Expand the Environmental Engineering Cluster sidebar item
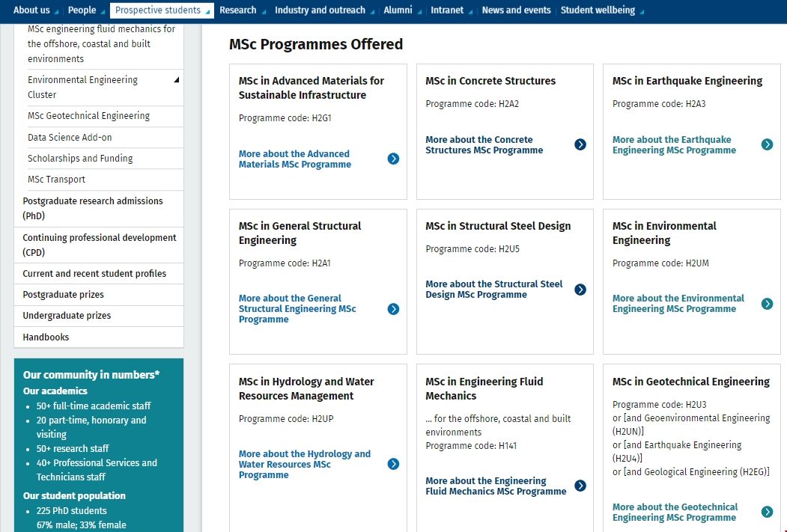The width and height of the screenshot is (787, 532). coord(177,80)
